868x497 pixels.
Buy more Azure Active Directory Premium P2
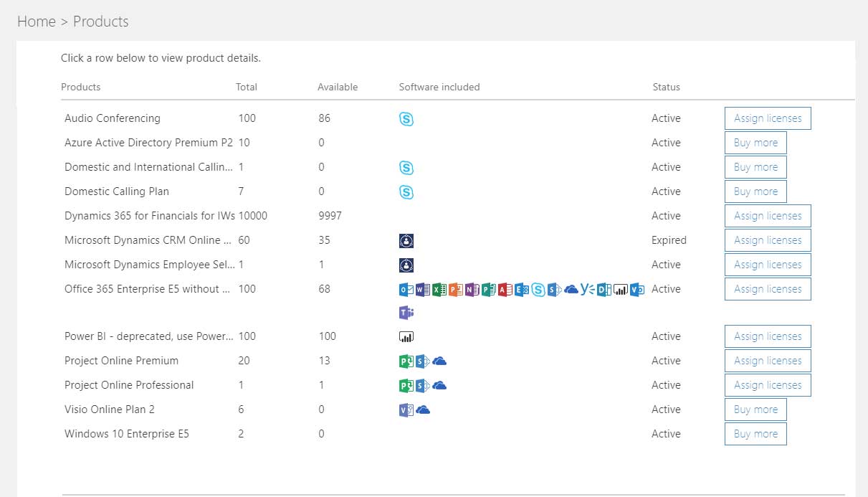[755, 143]
